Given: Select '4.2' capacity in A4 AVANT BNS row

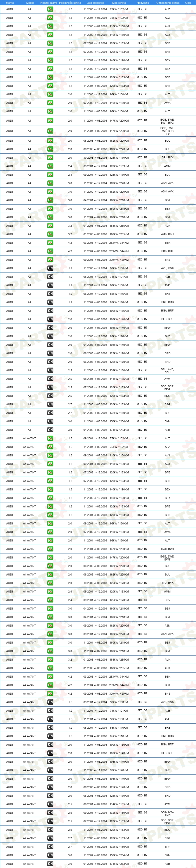Looking at the screenshot, I should pos(70,693).
